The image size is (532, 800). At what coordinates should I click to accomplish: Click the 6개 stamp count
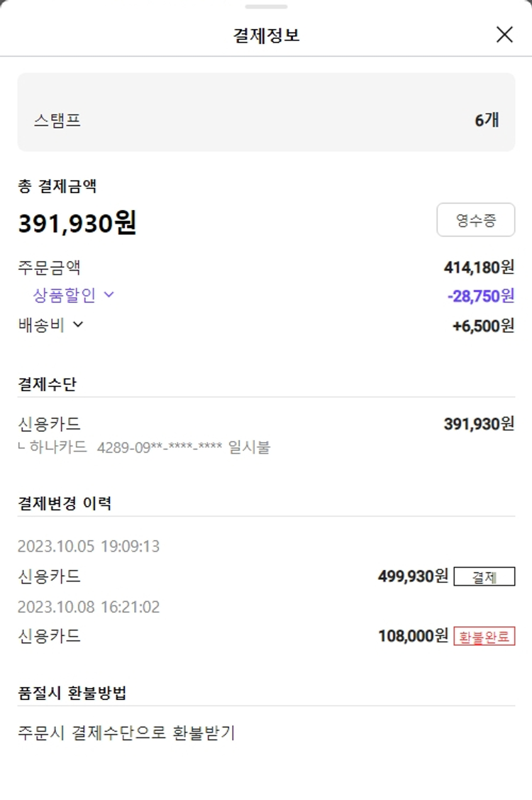487,120
